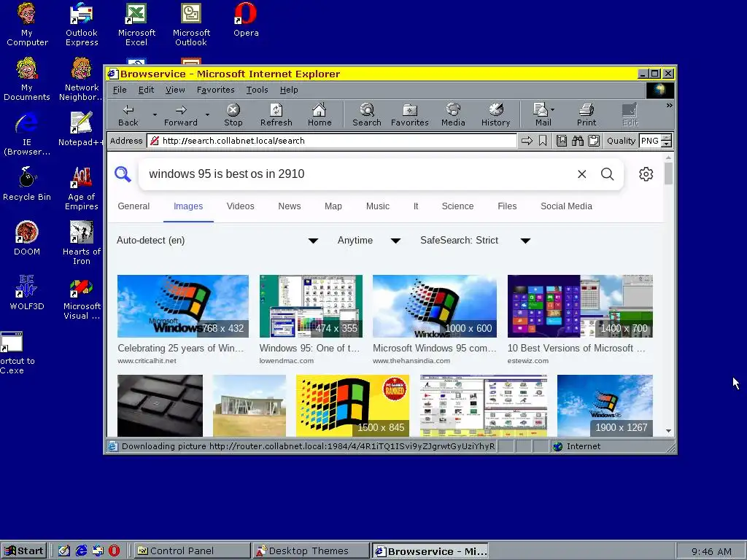Viewport: 747px width, 560px height.
Task: Open the Anytime time filter dropdown
Action: [368, 241]
